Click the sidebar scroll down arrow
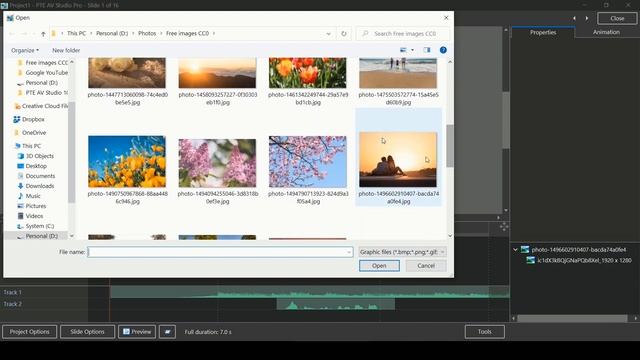 coord(72,236)
